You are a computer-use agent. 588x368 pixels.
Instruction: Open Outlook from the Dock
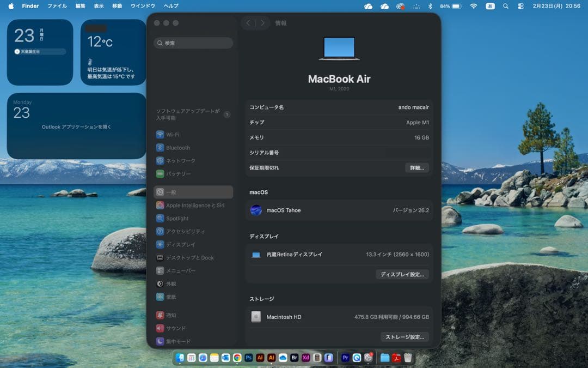point(226,358)
